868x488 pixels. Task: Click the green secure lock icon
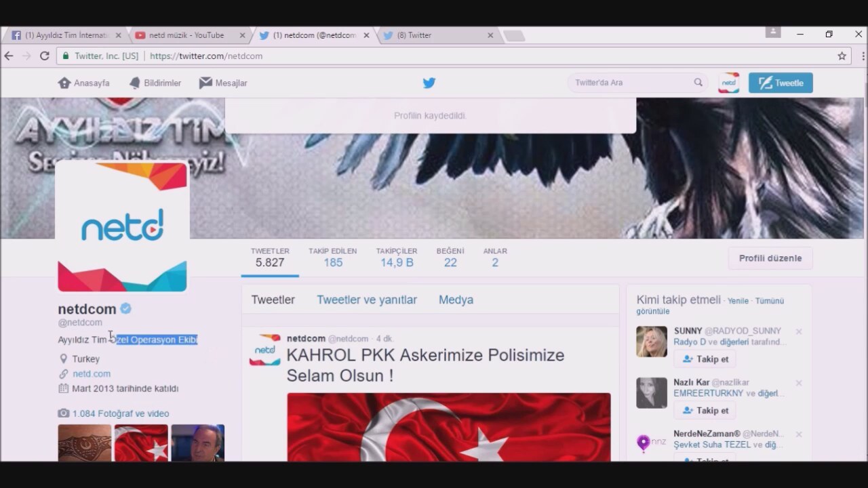(x=66, y=56)
